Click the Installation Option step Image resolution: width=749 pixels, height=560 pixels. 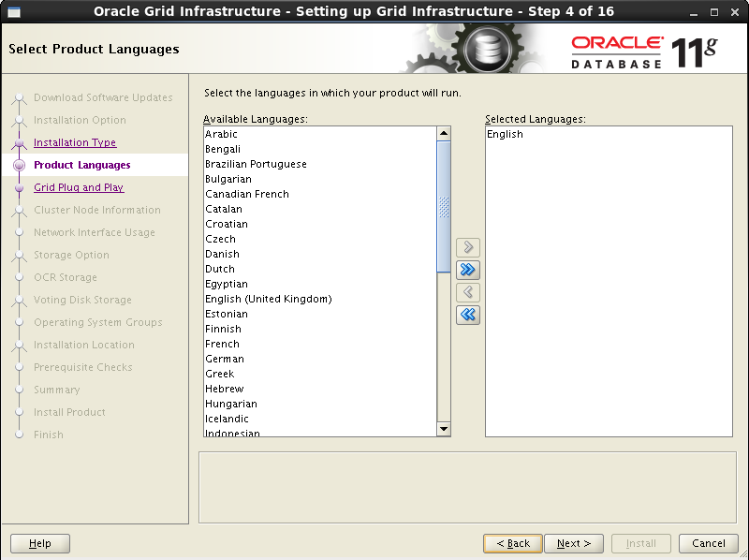(x=80, y=120)
